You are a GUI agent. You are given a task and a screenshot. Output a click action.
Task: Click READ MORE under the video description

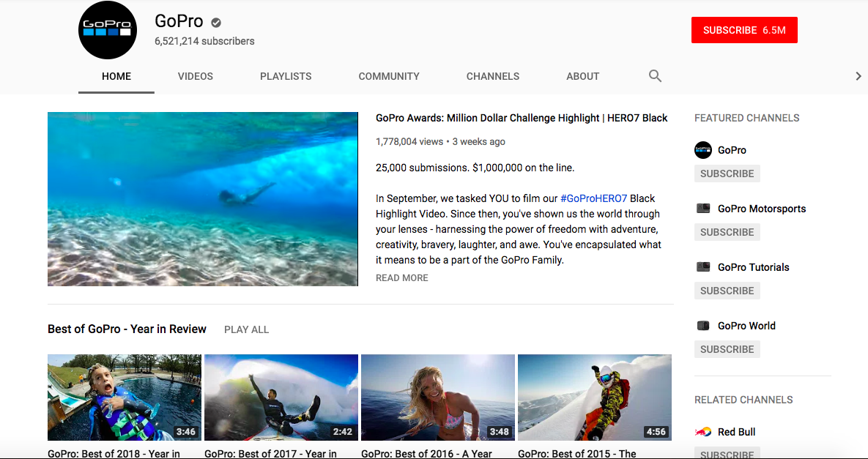coord(402,277)
